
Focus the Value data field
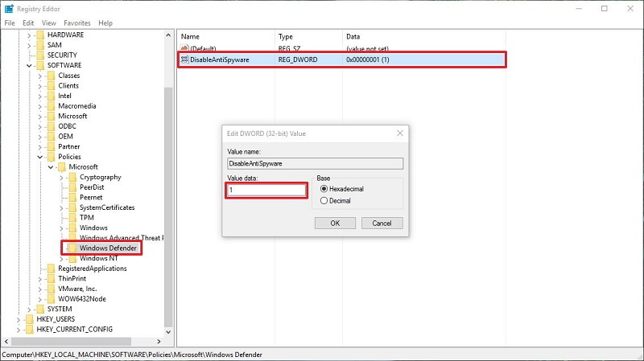[x=266, y=190]
